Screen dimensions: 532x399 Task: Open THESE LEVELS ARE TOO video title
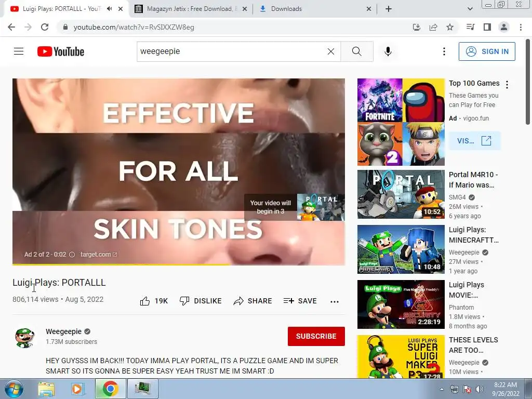[473, 345]
